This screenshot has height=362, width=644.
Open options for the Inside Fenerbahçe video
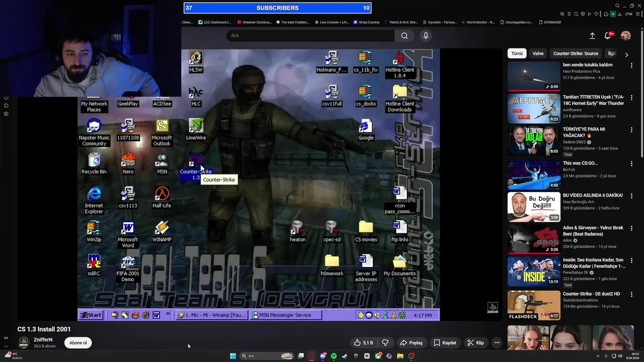pyautogui.click(x=631, y=260)
